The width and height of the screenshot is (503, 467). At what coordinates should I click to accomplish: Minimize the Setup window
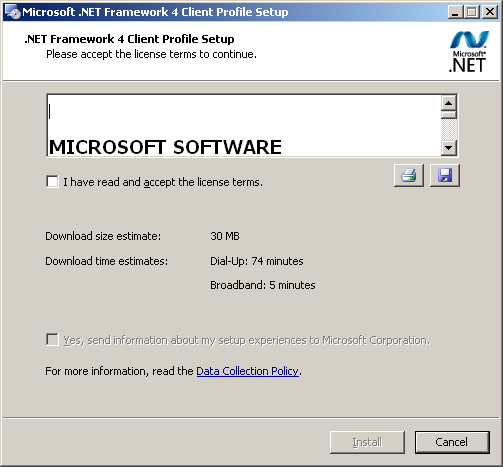(455, 12)
